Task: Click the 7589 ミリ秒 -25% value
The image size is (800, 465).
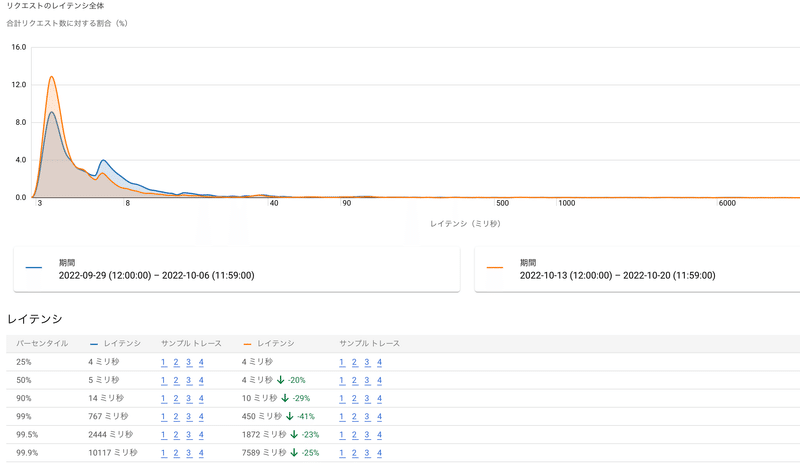Action: coord(280,453)
